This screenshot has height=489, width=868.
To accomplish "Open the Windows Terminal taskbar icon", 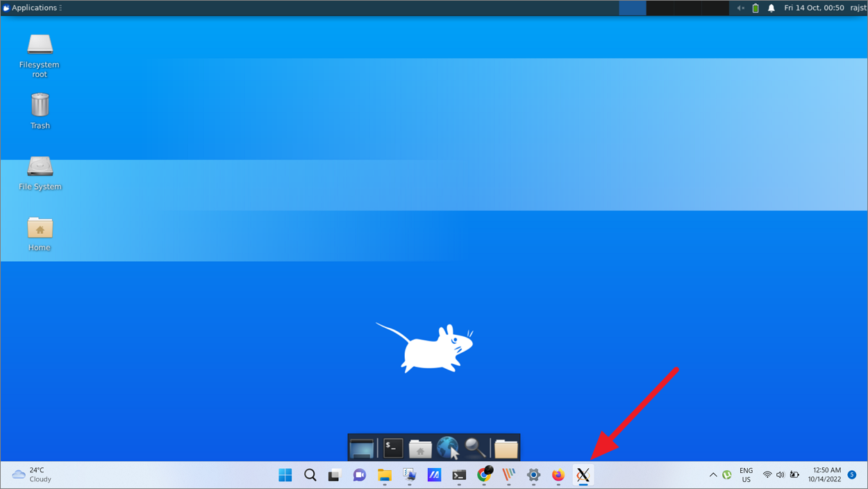I will 459,475.
